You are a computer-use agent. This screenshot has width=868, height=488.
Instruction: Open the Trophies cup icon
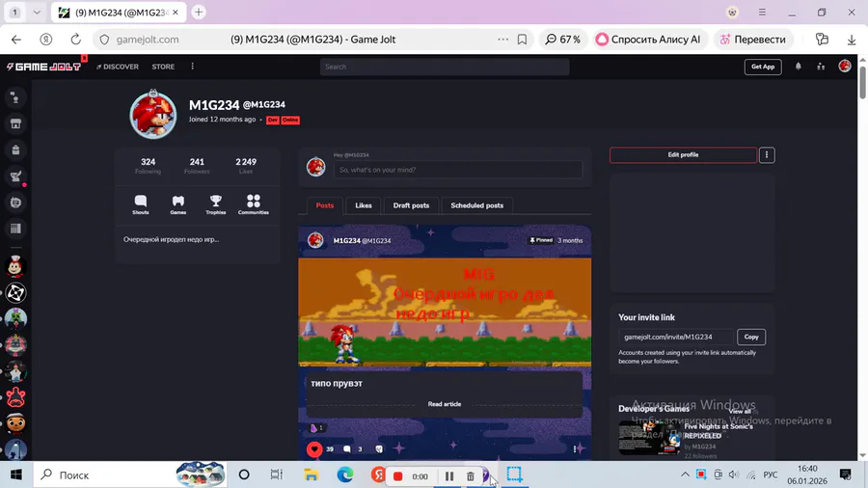point(216,204)
